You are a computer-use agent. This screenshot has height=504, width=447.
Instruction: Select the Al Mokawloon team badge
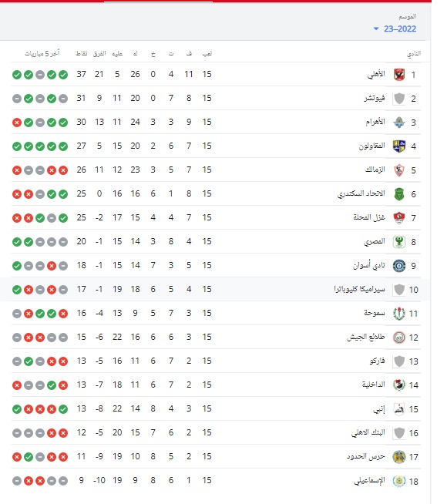pyautogui.click(x=399, y=146)
